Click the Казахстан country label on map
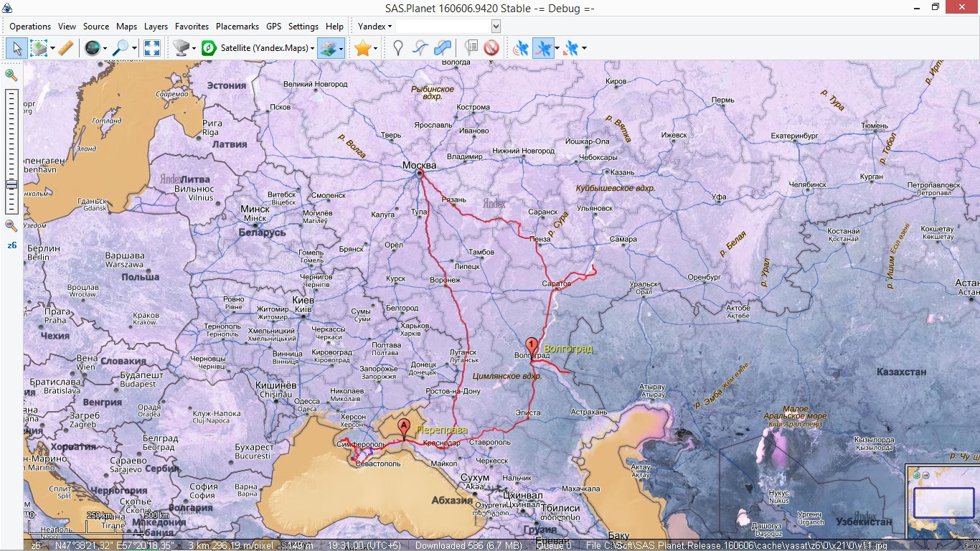Screen dimensions: 980x551 coord(901,372)
